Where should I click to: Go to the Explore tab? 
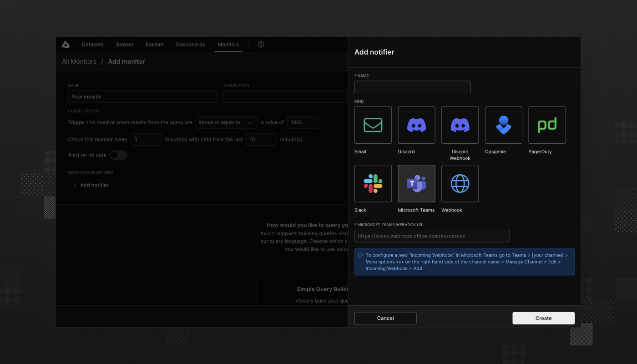[x=155, y=45]
